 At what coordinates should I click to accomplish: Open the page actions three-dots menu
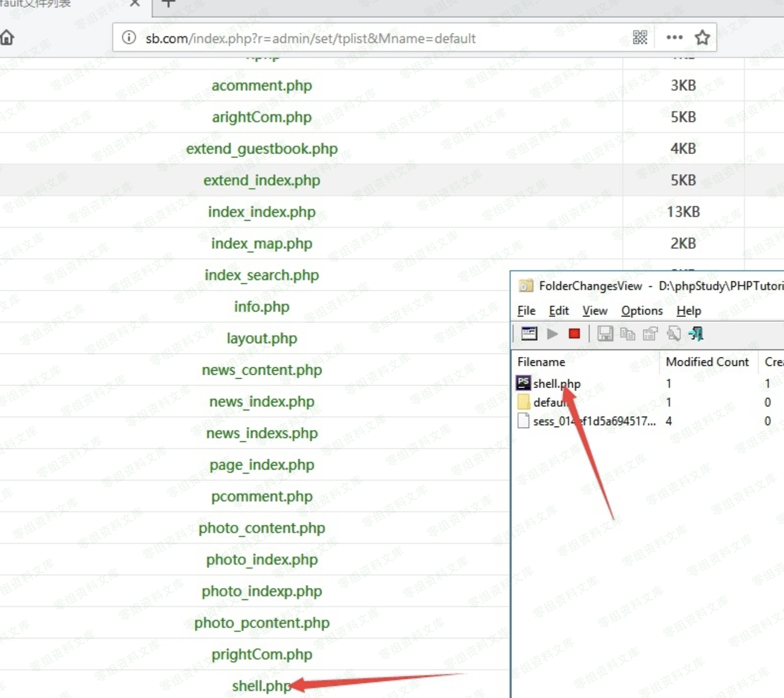[x=674, y=38]
